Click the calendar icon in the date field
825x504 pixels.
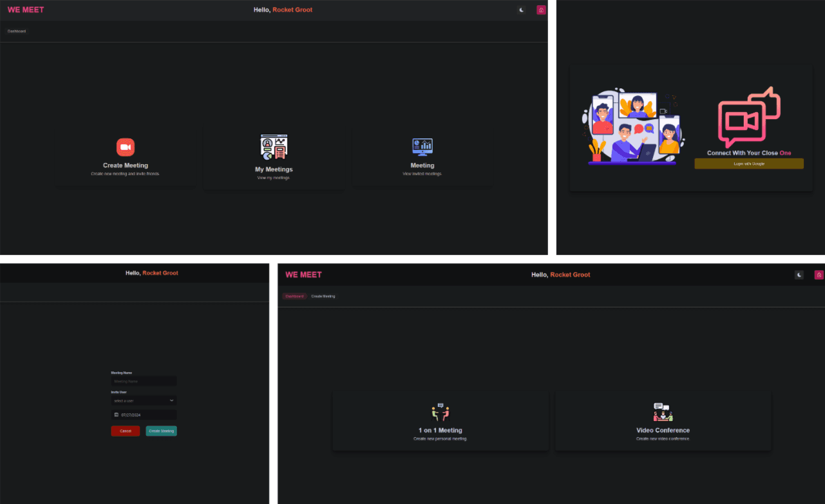[116, 415]
